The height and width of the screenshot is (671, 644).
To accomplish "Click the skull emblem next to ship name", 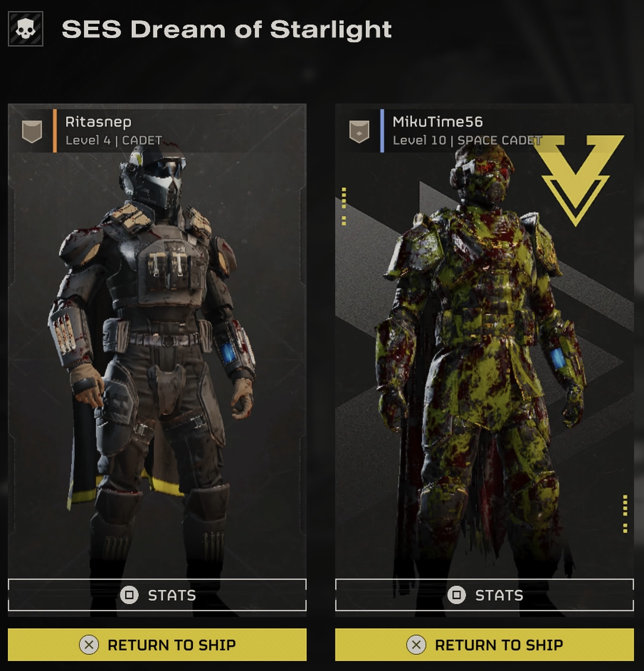I will (x=26, y=29).
